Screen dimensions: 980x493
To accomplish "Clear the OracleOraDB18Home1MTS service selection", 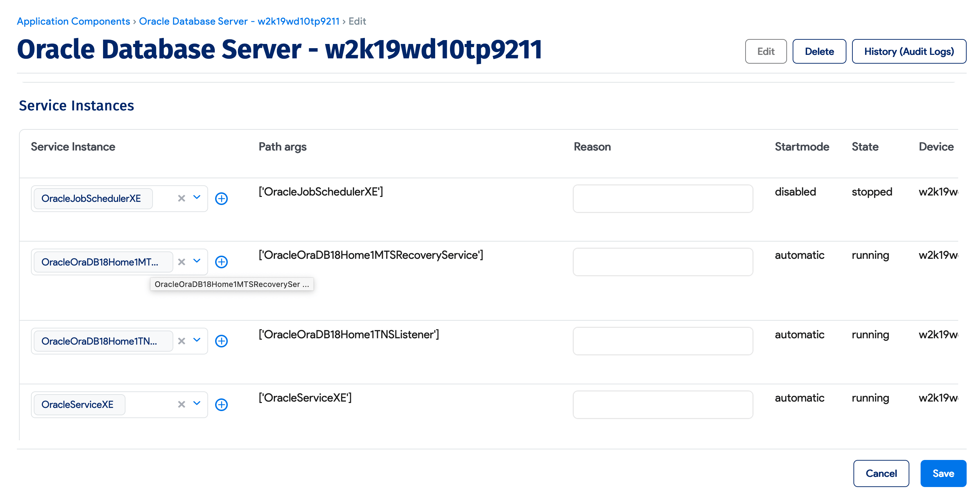I will click(x=181, y=262).
